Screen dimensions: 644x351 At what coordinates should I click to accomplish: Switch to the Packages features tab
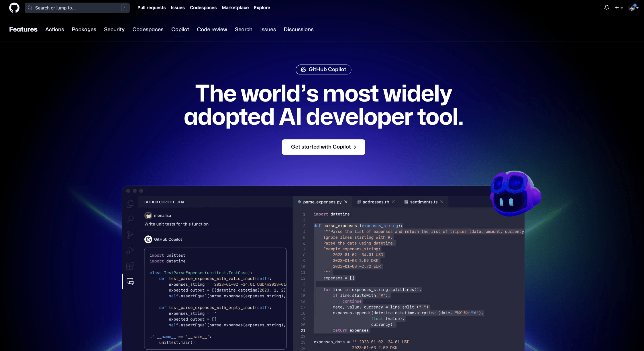click(x=84, y=30)
